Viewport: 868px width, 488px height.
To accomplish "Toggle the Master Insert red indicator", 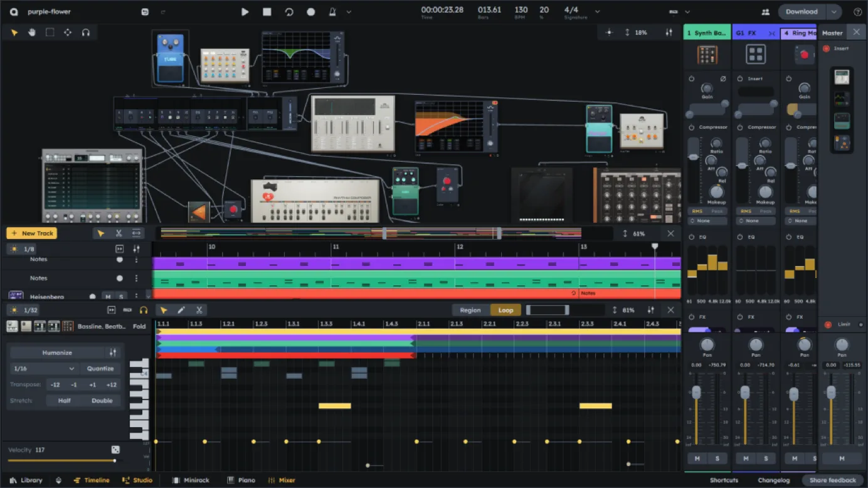I will [x=826, y=48].
